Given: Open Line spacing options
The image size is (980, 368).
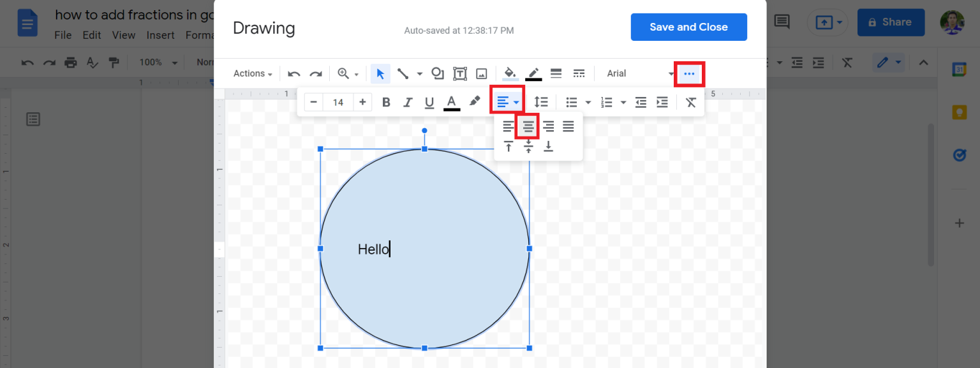Looking at the screenshot, I should coord(540,102).
